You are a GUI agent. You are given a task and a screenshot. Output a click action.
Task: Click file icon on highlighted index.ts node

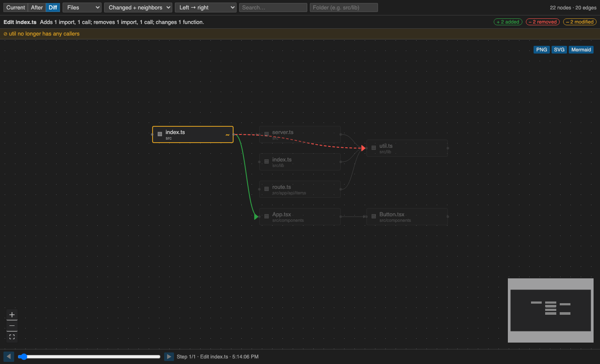pos(160,134)
